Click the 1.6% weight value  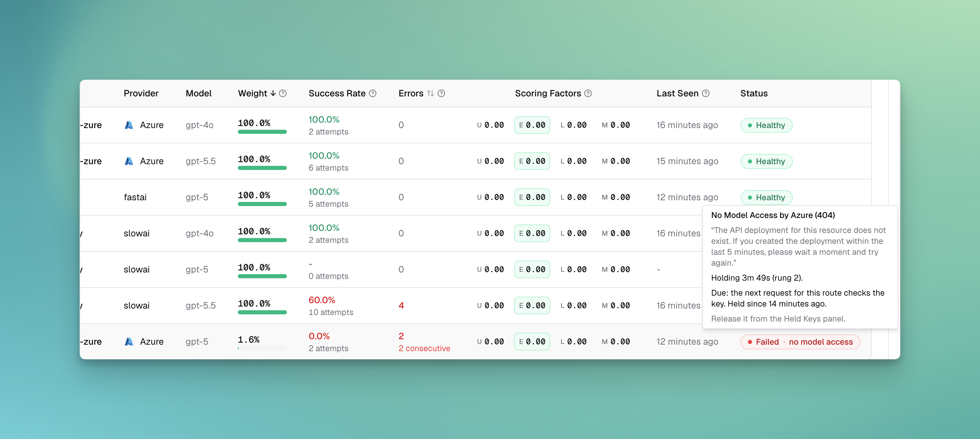(x=248, y=340)
